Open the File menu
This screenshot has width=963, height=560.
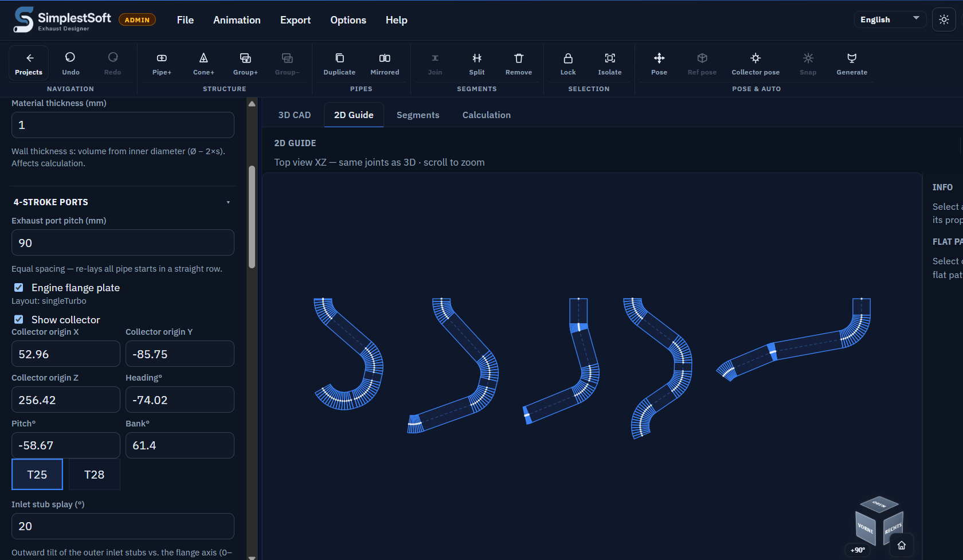[x=185, y=20]
